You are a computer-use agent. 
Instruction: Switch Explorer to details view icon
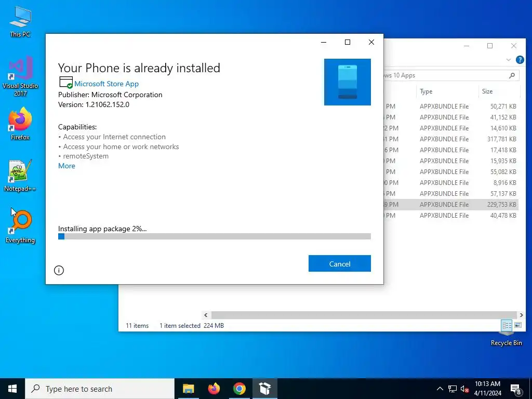507,325
